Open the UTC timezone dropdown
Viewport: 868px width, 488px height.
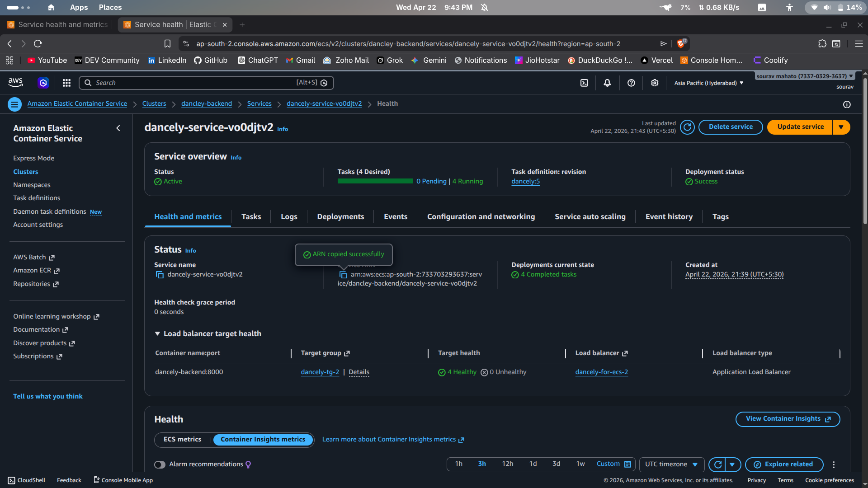pos(671,465)
